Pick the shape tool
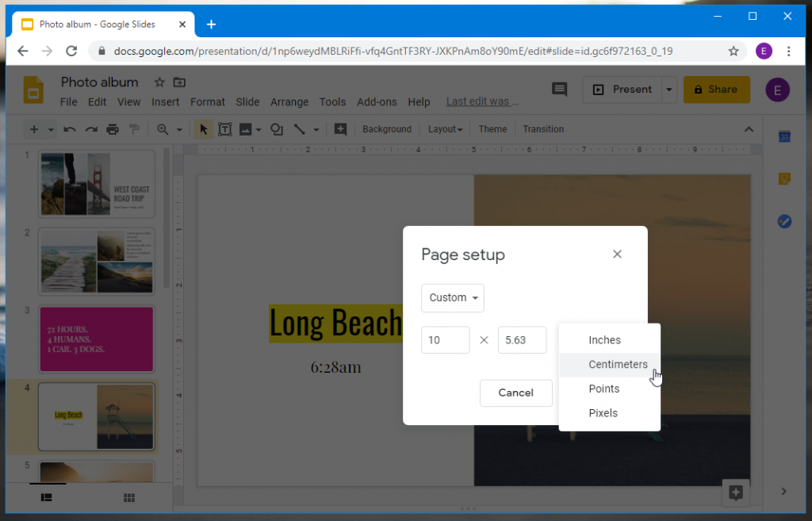The width and height of the screenshot is (812, 521). pyautogui.click(x=276, y=128)
